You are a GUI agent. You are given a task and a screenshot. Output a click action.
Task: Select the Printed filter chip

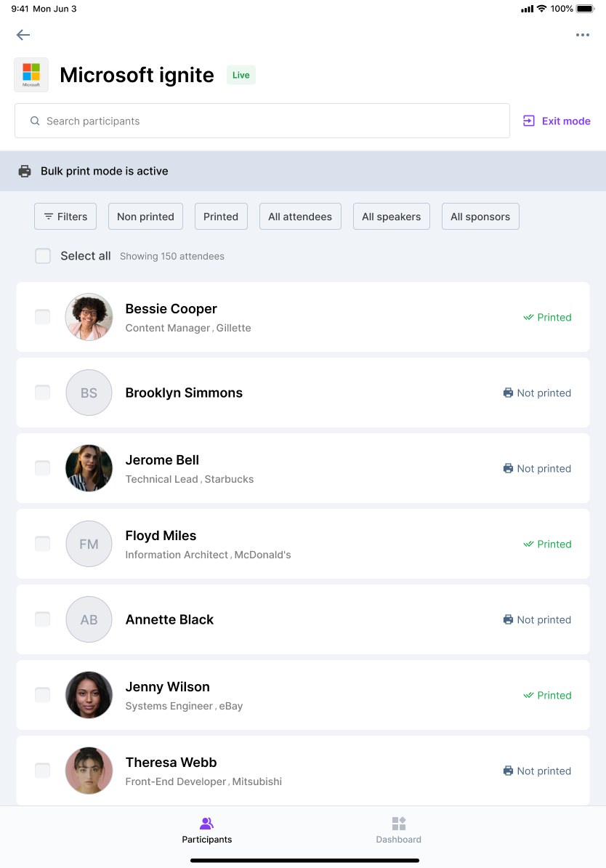[221, 217]
